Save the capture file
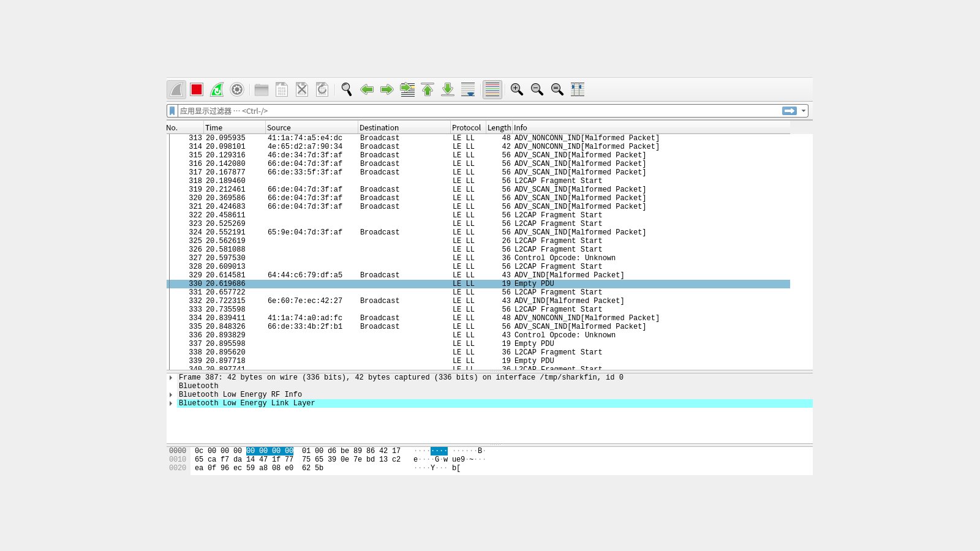The width and height of the screenshot is (980, 551). (x=282, y=89)
